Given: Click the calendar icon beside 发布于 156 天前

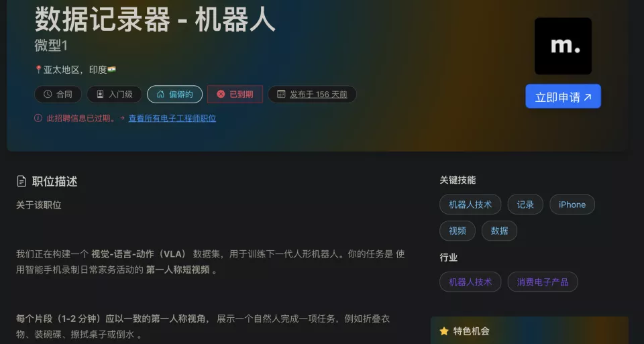Looking at the screenshot, I should pyautogui.click(x=281, y=95).
